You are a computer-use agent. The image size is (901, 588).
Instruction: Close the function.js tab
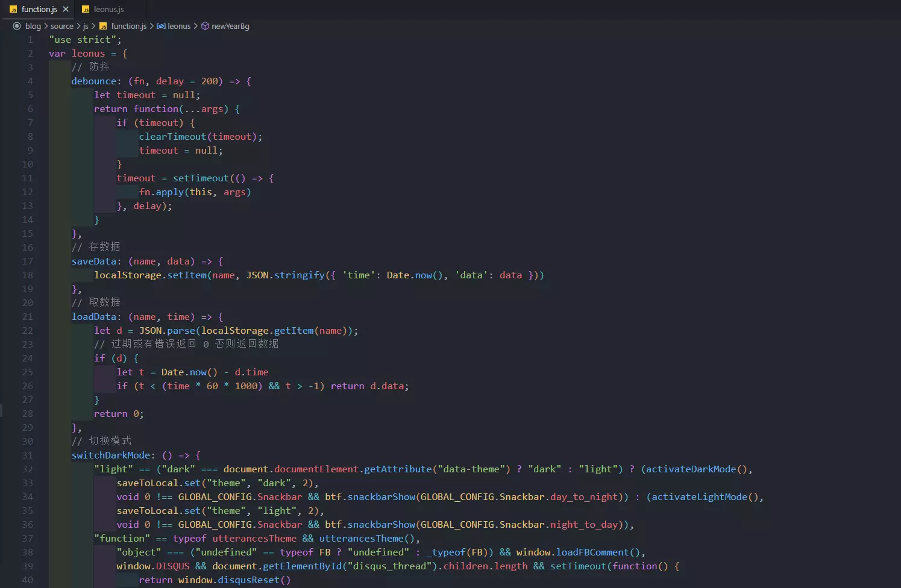pos(66,9)
